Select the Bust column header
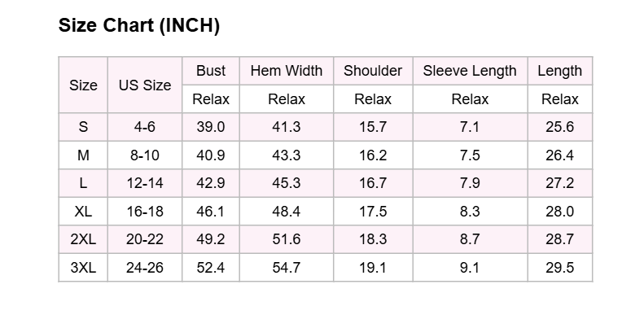The width and height of the screenshot is (644, 328). point(211,71)
